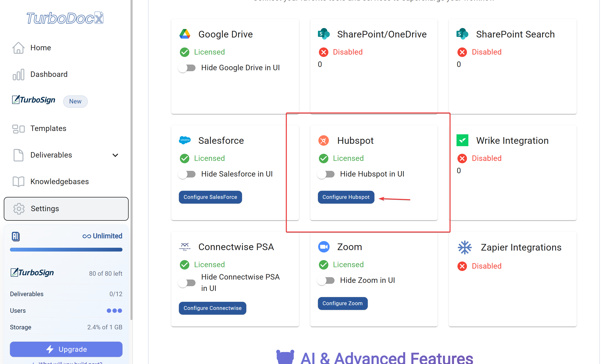Click the infinity Unlimited indicator

click(x=102, y=236)
